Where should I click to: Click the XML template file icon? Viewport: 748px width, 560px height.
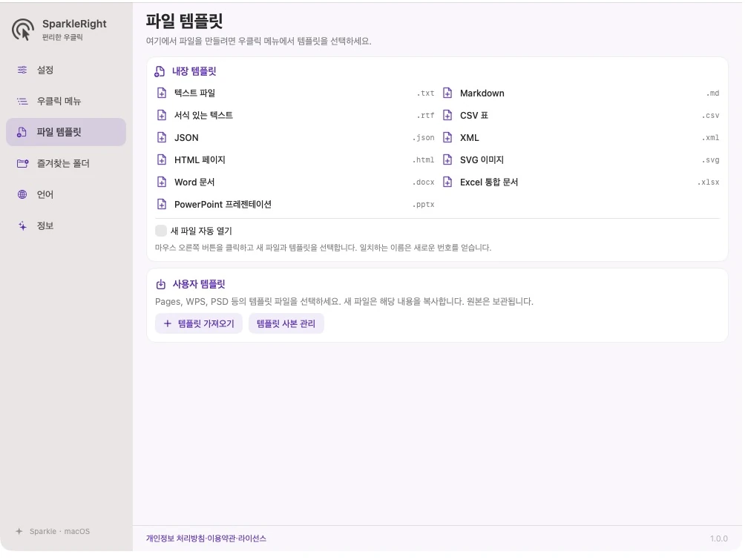[447, 138]
